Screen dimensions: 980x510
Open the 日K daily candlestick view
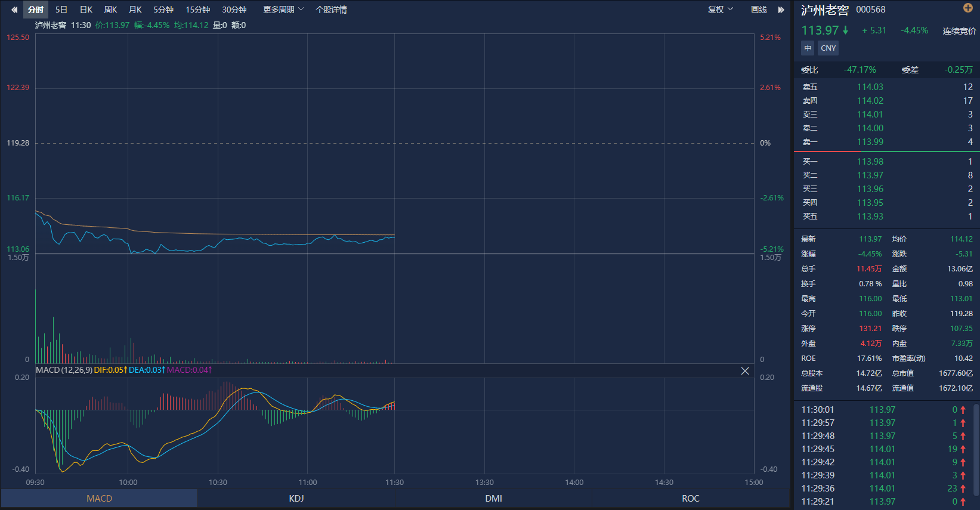86,10
